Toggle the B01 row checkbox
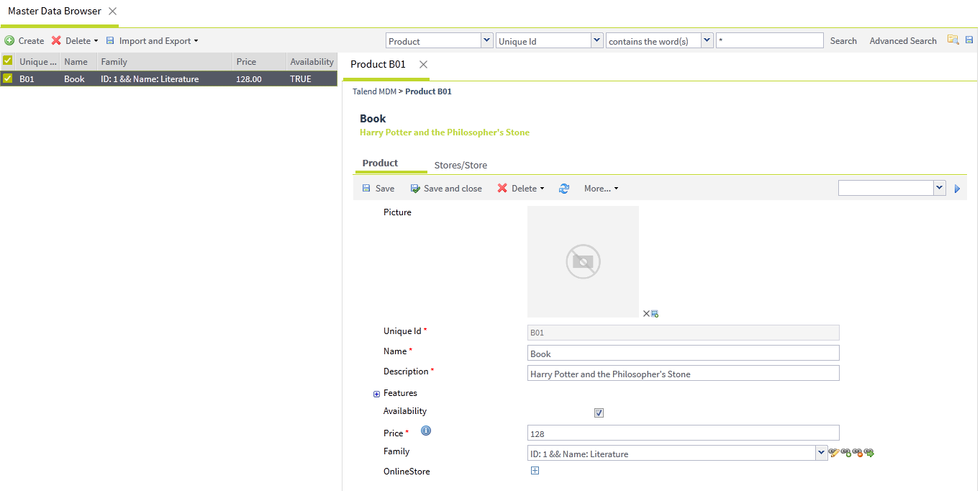 click(x=8, y=78)
